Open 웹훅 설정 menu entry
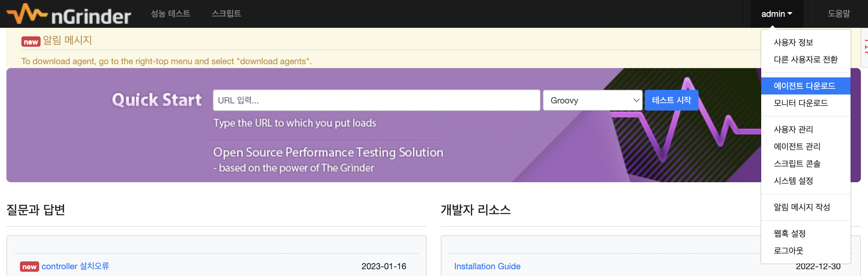Viewport: 868px width, 276px height. click(x=806, y=234)
